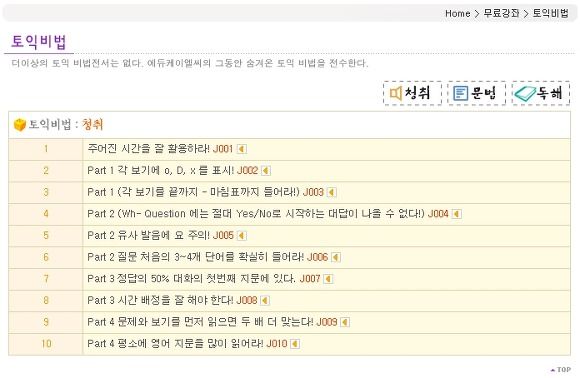Click the yellow cube icon beside 토익비법 : 청취
This screenshot has width=580, height=378.
tap(20, 125)
